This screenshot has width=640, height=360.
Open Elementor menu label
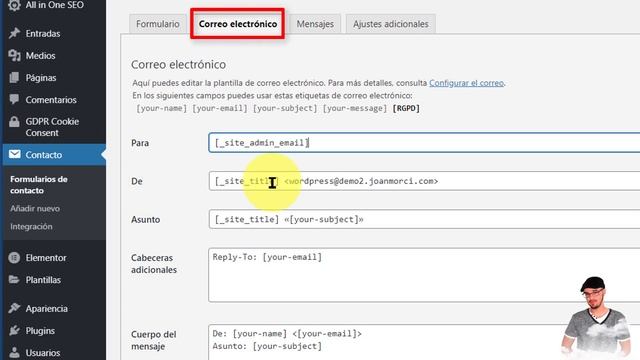pos(46,258)
